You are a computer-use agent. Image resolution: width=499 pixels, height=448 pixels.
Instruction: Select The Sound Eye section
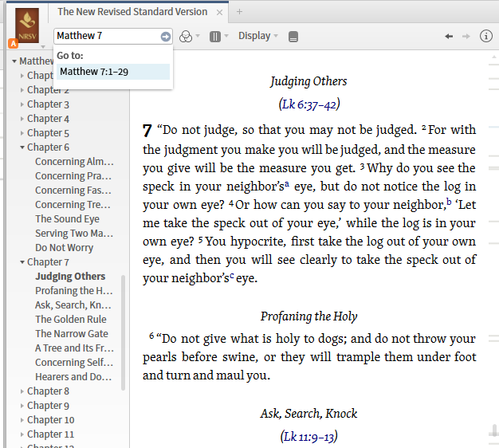coord(67,219)
